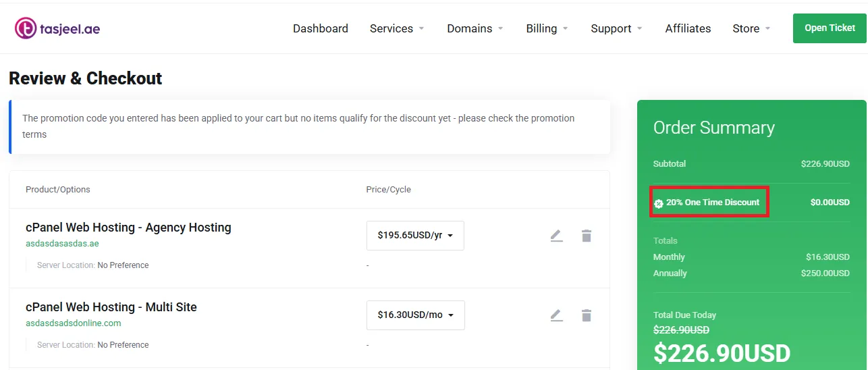The height and width of the screenshot is (370, 868).
Task: Open the $16.30USD/mo billing cycle dropdown
Action: (415, 315)
